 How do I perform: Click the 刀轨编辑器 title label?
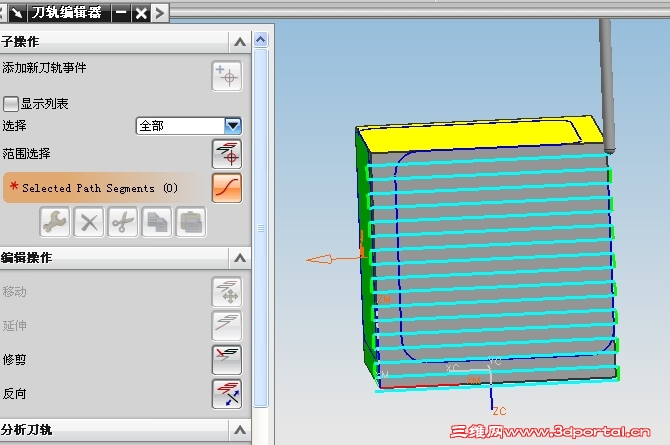tap(67, 13)
